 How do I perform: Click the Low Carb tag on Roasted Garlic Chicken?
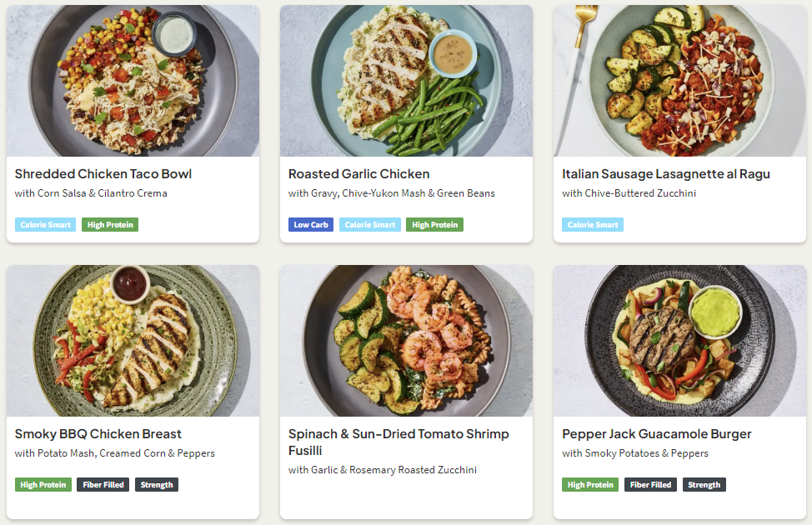(x=311, y=225)
